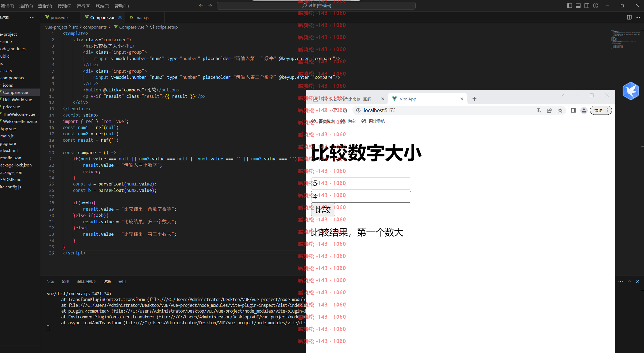The image size is (644, 353).
Task: Open WelcomeItem.vue in explorer
Action: (x=20, y=121)
